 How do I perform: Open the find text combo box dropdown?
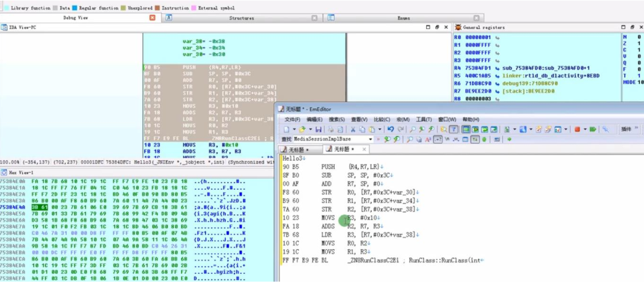(371, 139)
